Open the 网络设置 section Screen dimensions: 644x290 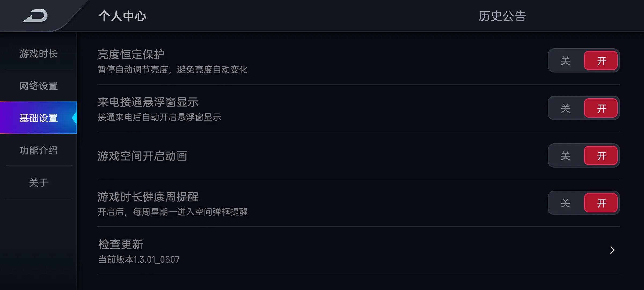(38, 86)
